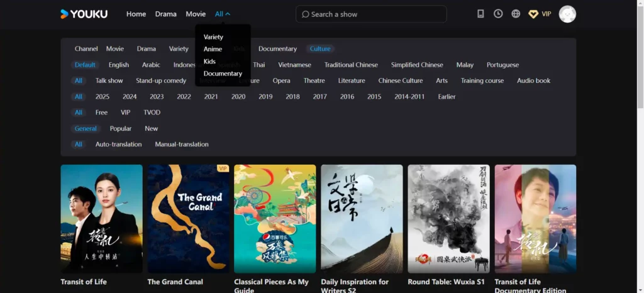
Task: Filter by Earlier years
Action: [x=447, y=97]
